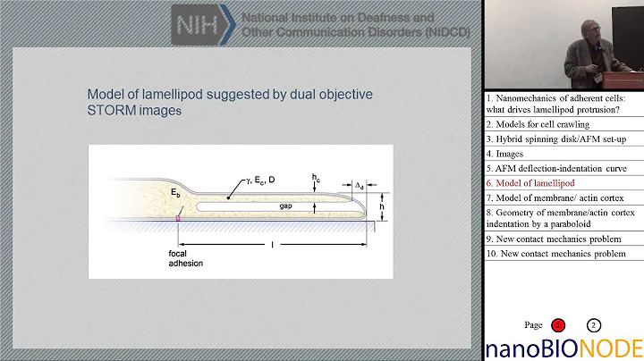Click the lamellipod model diagram on slide
This screenshot has height=361, width=644.
pyautogui.click(x=241, y=212)
